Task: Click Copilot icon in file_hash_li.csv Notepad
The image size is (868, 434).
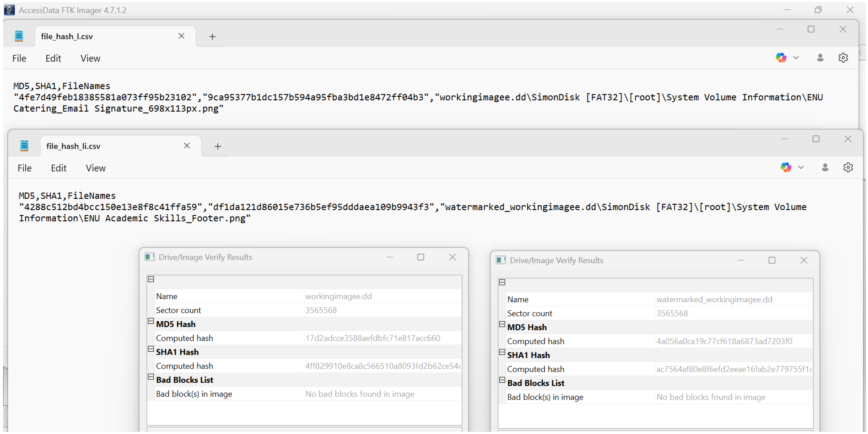Action: coord(786,167)
